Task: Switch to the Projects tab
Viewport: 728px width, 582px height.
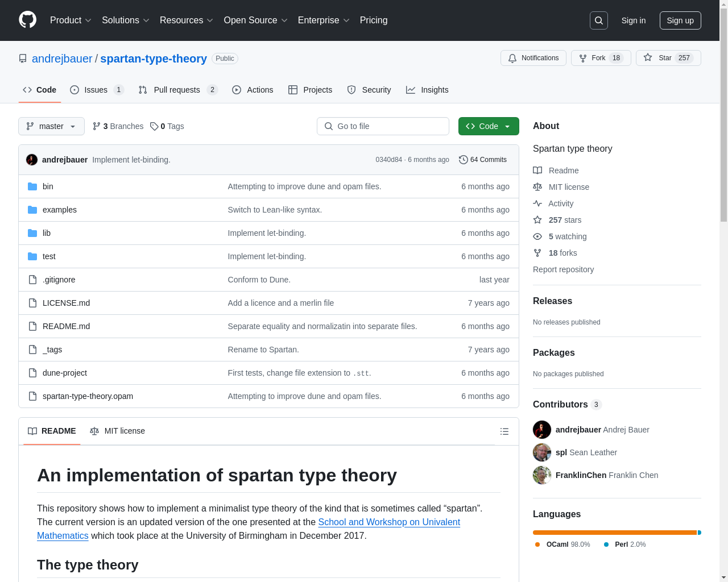Action: [310, 90]
